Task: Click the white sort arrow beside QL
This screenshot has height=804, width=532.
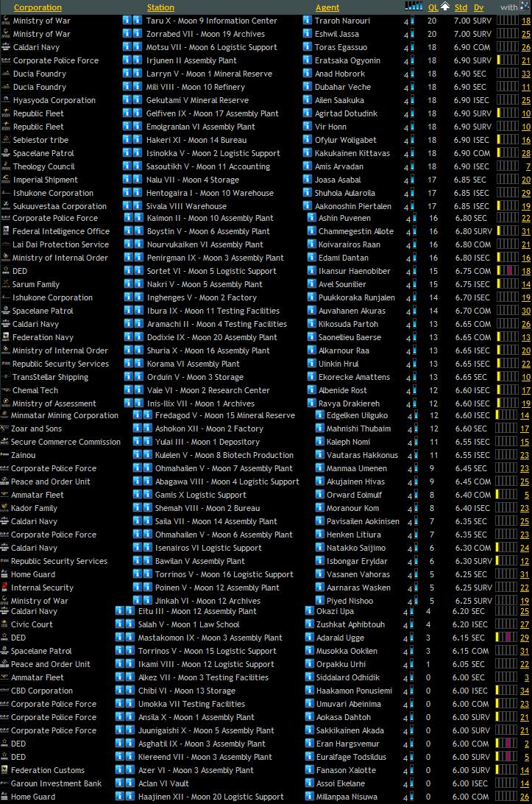Action: (x=445, y=6)
